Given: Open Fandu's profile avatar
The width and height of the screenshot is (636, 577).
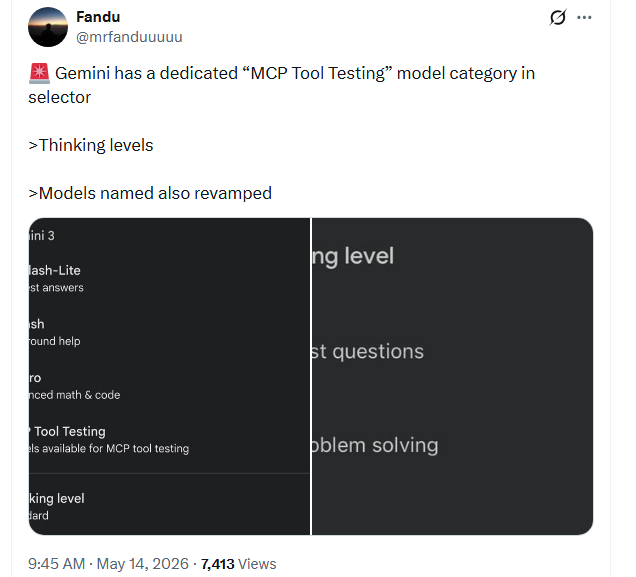Looking at the screenshot, I should click(48, 27).
